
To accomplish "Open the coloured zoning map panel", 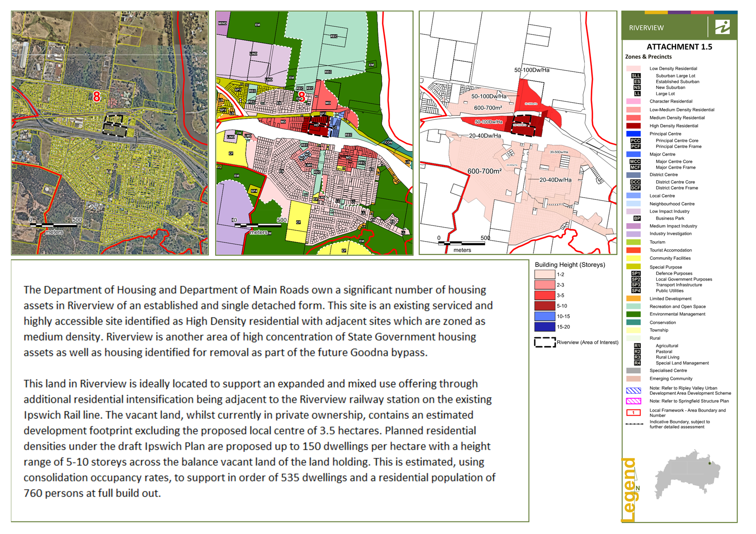I will pos(314,133).
